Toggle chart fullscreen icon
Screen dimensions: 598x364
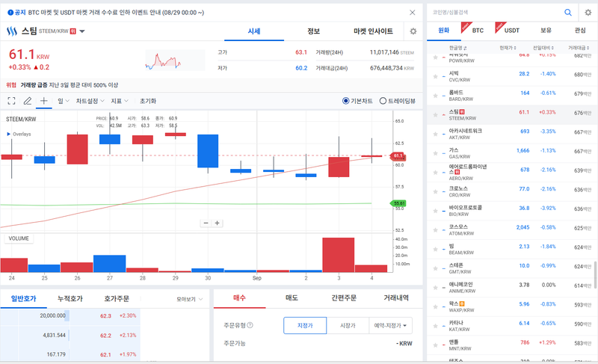point(11,101)
